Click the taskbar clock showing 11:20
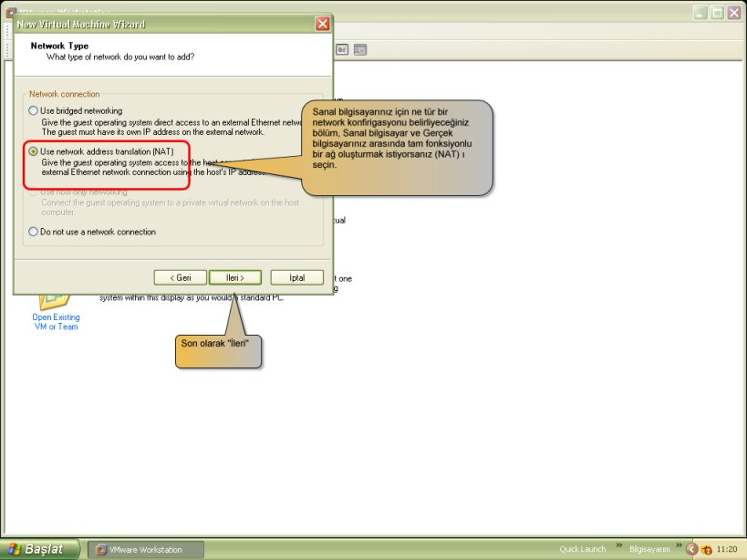The width and height of the screenshot is (747, 560). tap(727, 550)
